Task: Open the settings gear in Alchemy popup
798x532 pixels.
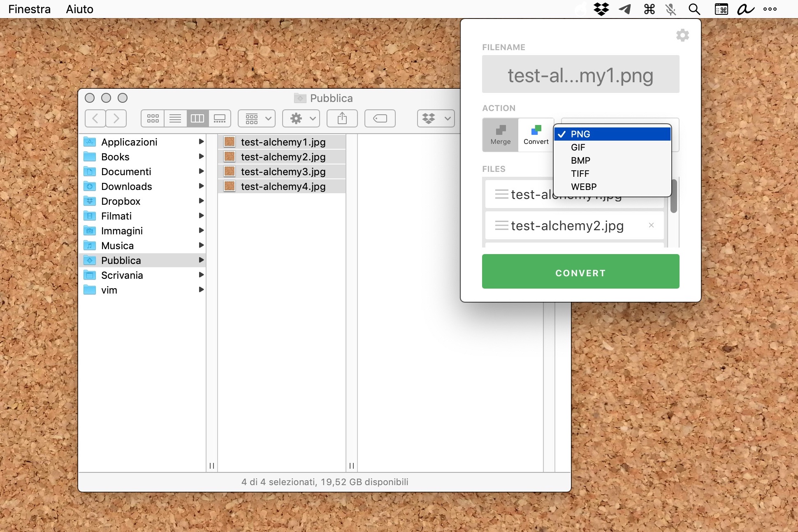Action: coord(682,35)
